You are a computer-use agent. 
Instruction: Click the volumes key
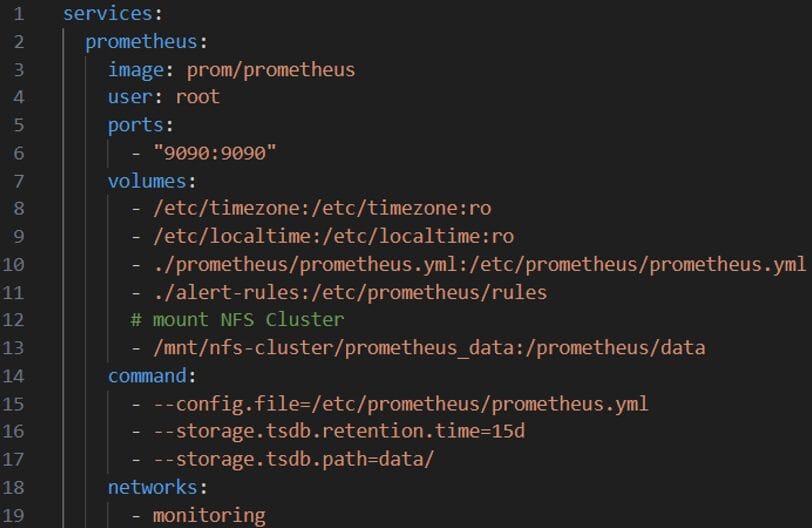coord(147,181)
